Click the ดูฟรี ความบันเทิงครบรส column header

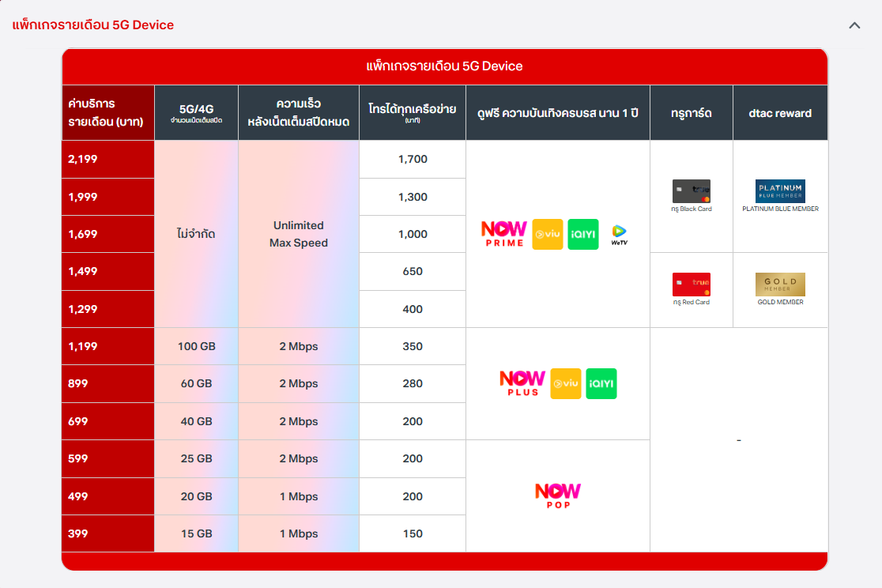click(558, 112)
